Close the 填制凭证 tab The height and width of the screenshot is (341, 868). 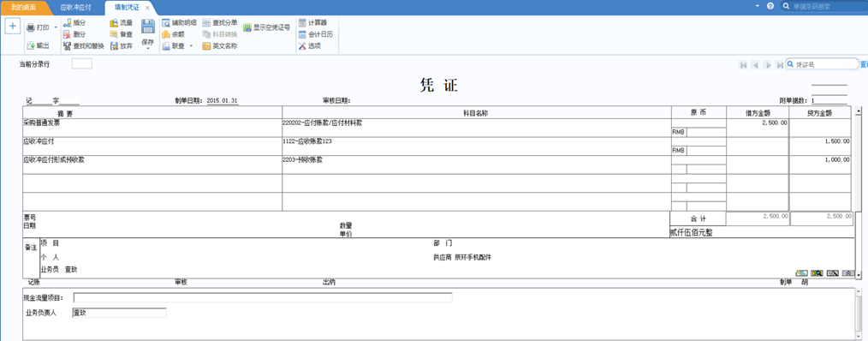[147, 9]
